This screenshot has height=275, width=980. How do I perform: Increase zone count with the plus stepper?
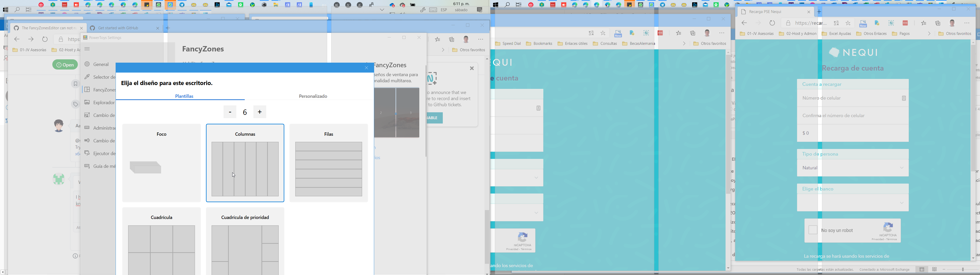click(x=260, y=112)
